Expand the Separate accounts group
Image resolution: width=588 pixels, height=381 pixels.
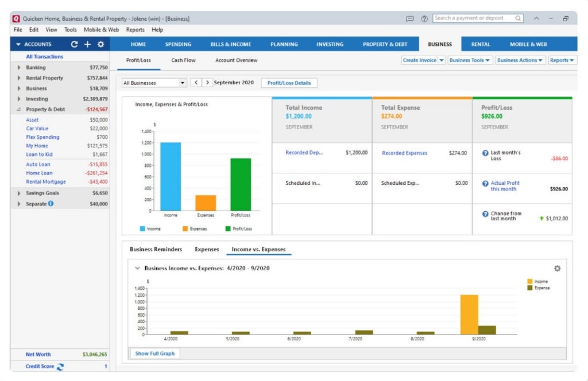pos(19,204)
